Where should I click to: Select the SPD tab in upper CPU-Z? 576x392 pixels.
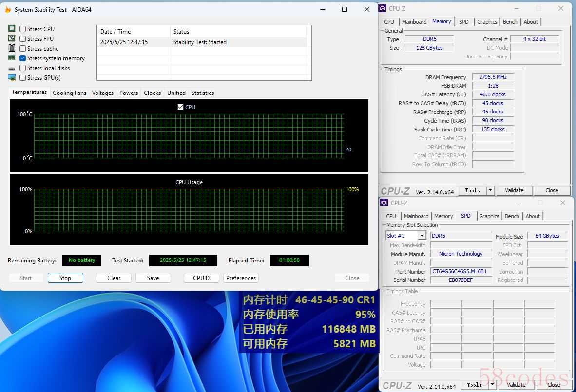pyautogui.click(x=463, y=22)
